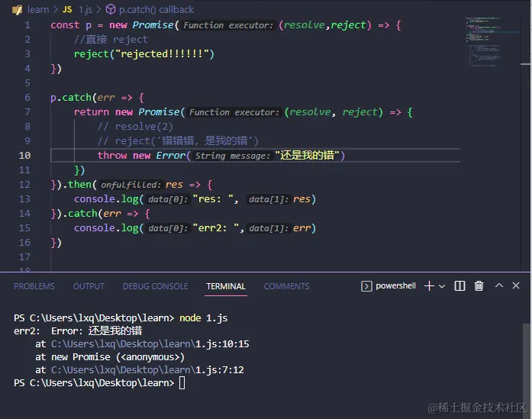Click the commented // resolve(2) line
532x419 pixels.
pyautogui.click(x=135, y=126)
